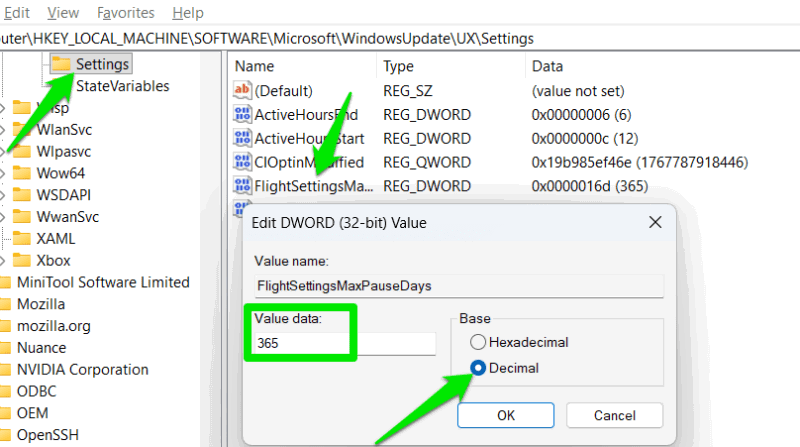This screenshot has height=447, width=800.
Task: Close the Edit DWORD dialog with X
Action: click(655, 222)
